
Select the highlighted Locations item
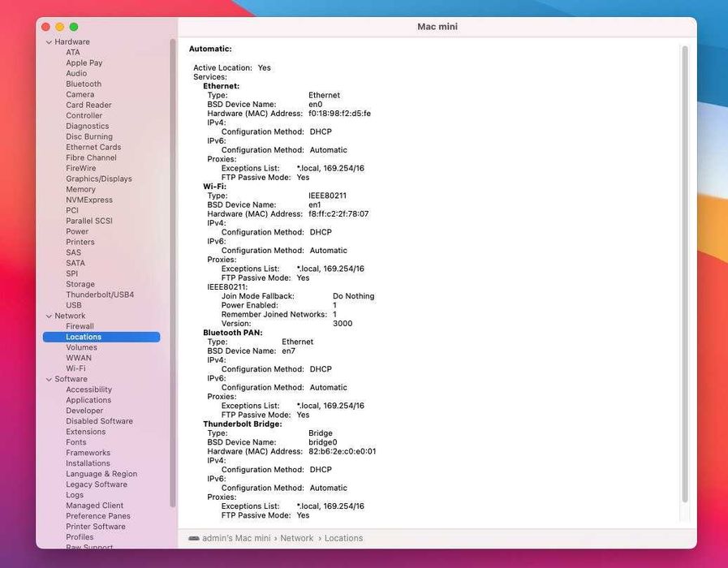(x=101, y=337)
